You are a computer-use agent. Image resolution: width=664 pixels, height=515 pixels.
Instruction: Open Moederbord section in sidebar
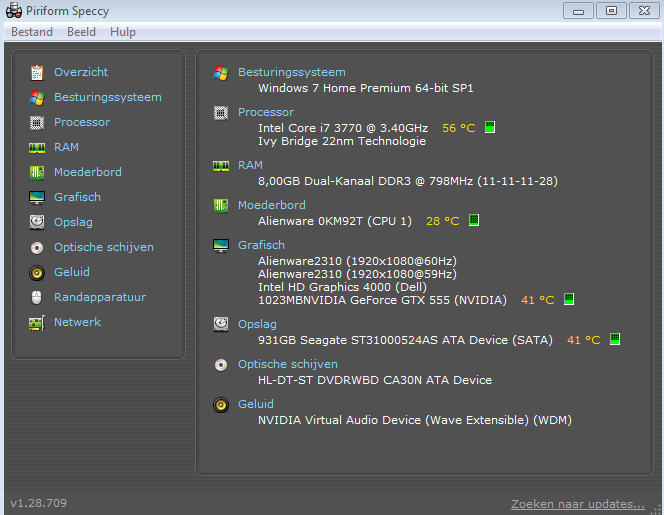pyautogui.click(x=88, y=172)
